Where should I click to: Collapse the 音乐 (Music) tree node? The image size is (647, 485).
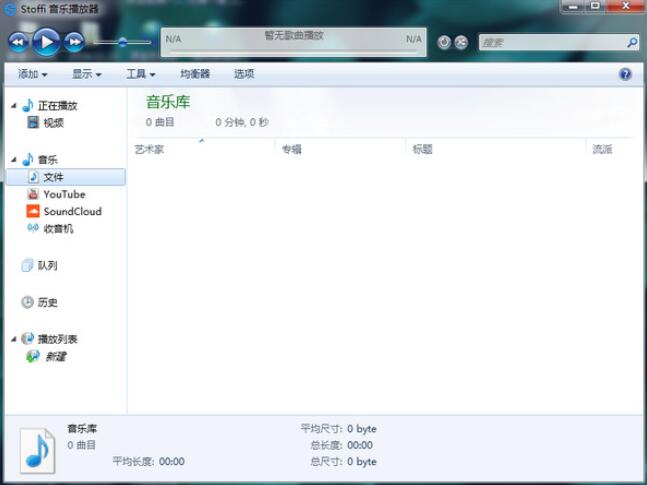pos(14,160)
